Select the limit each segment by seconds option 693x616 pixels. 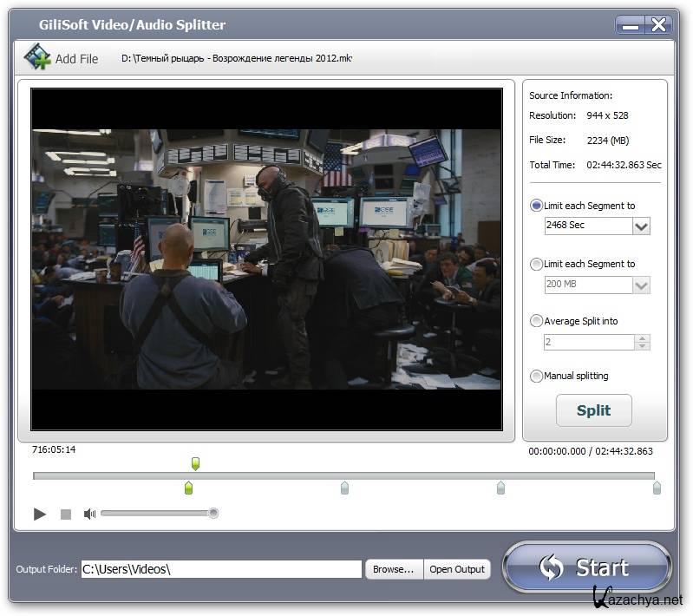pyautogui.click(x=536, y=206)
